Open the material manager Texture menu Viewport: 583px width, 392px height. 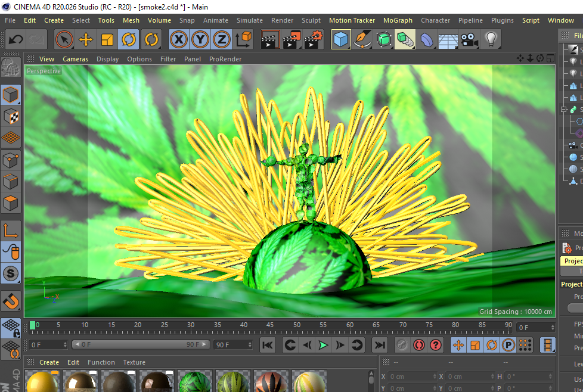coord(134,362)
